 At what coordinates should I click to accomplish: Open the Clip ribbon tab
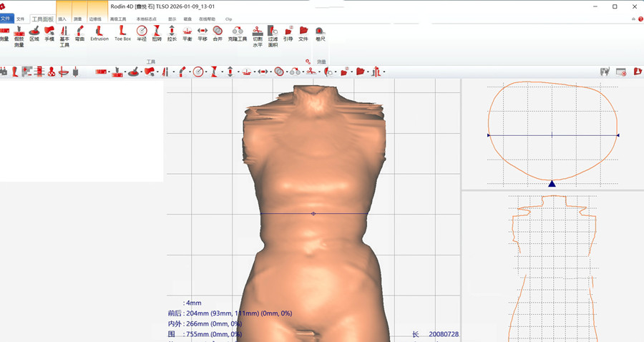coord(228,19)
